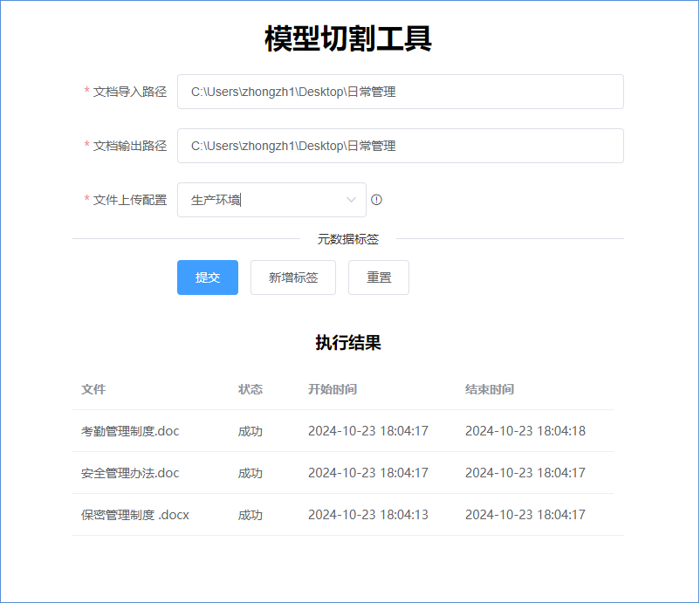Click the 新增标签 button
Viewport: 700px width, 603px height.
coord(293,278)
